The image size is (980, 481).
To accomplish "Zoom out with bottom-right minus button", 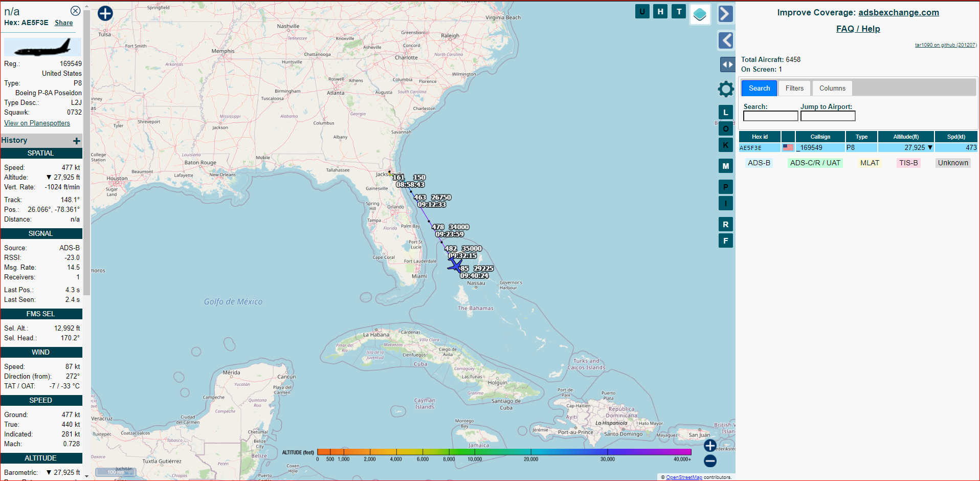I will click(710, 461).
